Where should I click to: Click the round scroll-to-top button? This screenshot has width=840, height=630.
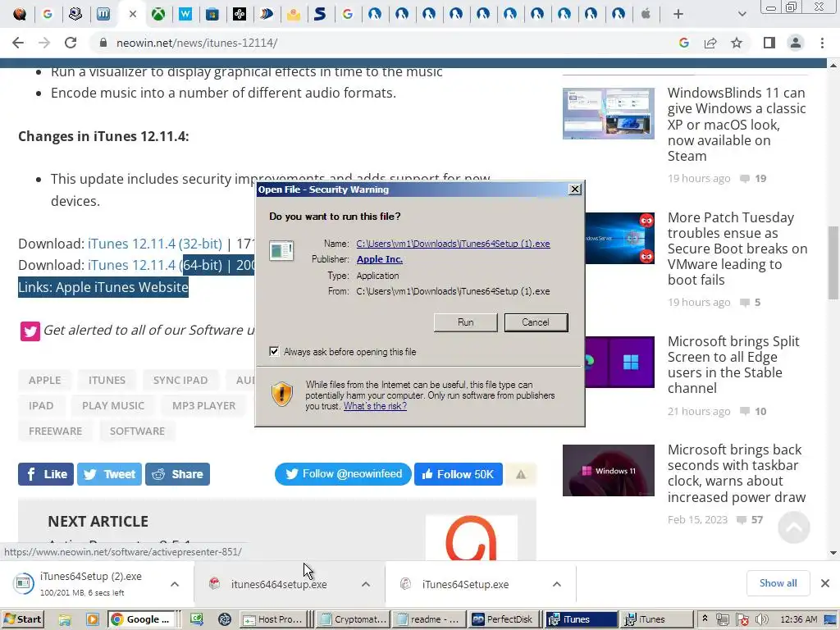tap(794, 527)
